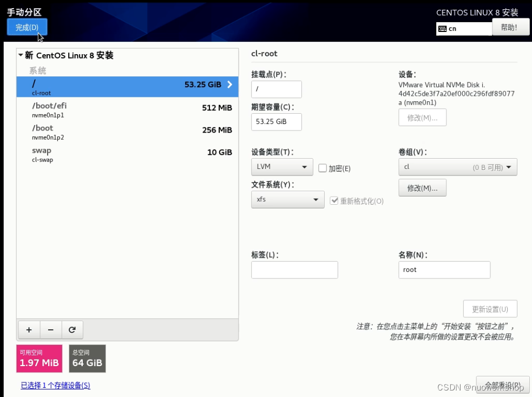Select the swap cl-swap partition row

(x=127, y=154)
